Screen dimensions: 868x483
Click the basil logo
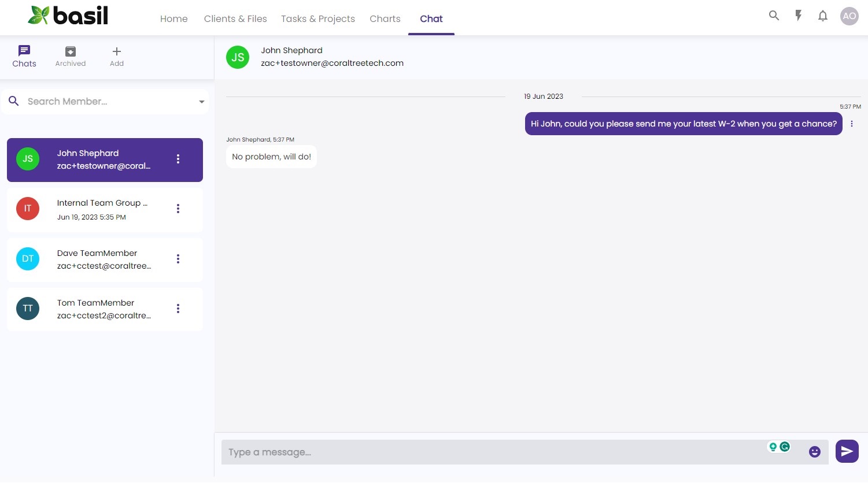tap(68, 16)
